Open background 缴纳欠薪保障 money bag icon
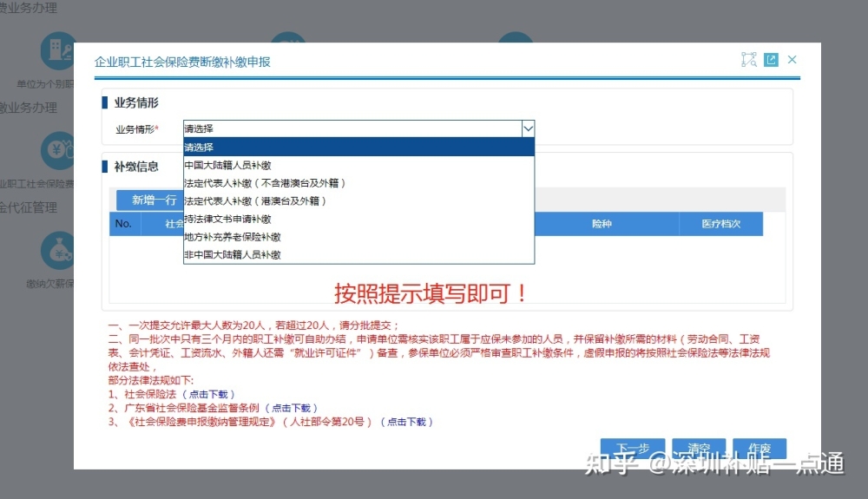 coord(57,251)
